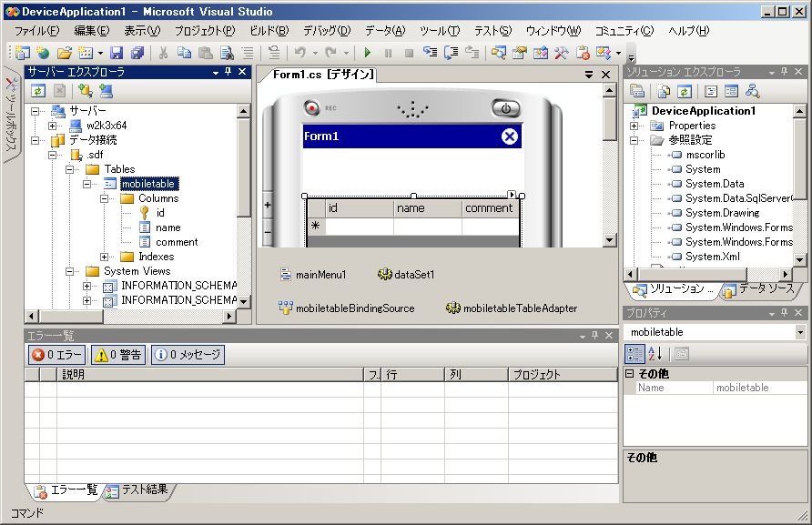Image resolution: width=812 pixels, height=525 pixels.
Task: Switch Properties grid to Alphabetical sort
Action: pyautogui.click(x=655, y=354)
